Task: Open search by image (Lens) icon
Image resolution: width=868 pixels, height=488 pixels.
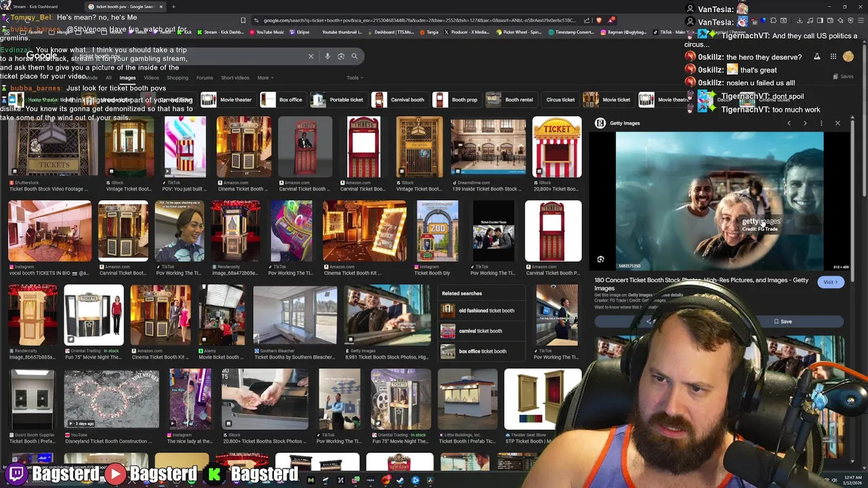Action: [341, 56]
